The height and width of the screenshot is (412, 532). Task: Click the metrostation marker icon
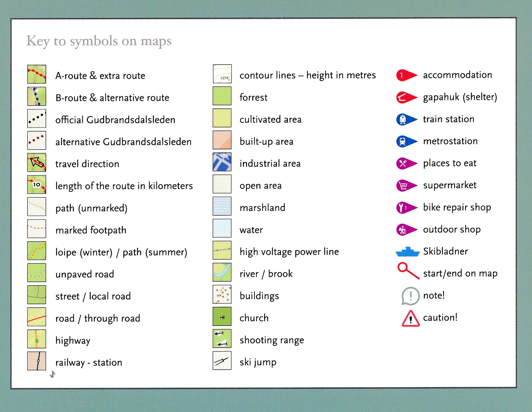point(406,141)
